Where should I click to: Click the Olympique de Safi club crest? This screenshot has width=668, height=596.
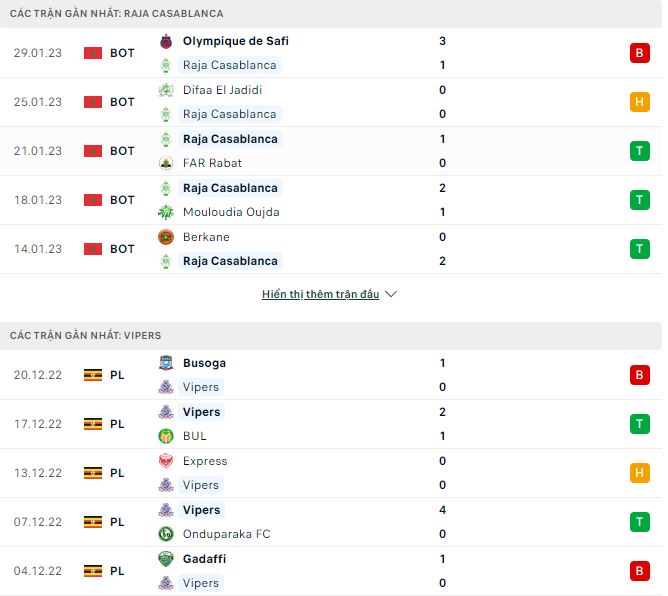pos(166,41)
